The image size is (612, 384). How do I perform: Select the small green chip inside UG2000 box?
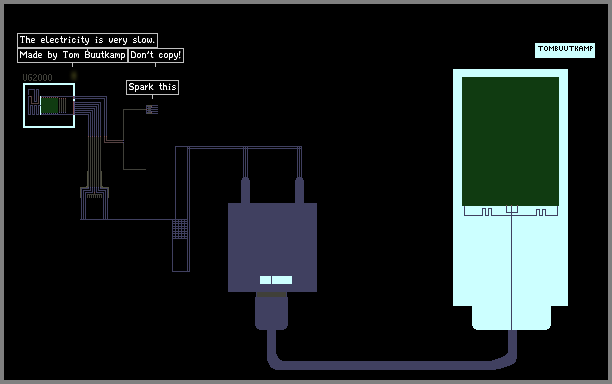pyautogui.click(x=50, y=105)
